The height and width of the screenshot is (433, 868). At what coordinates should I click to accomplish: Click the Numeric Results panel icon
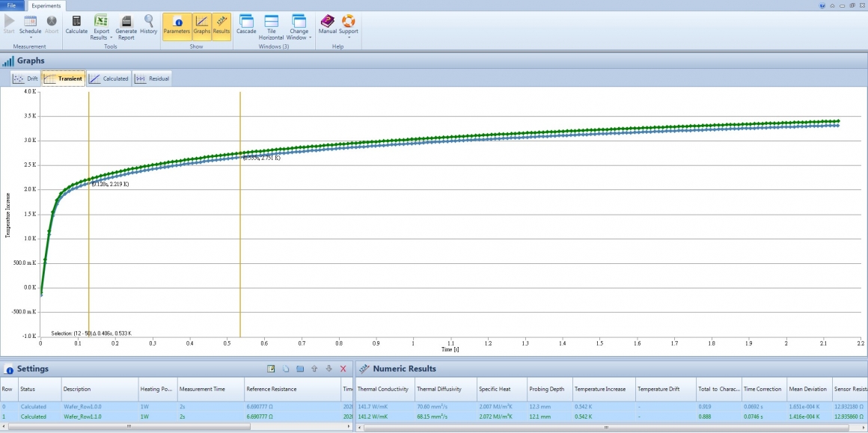[x=364, y=369]
